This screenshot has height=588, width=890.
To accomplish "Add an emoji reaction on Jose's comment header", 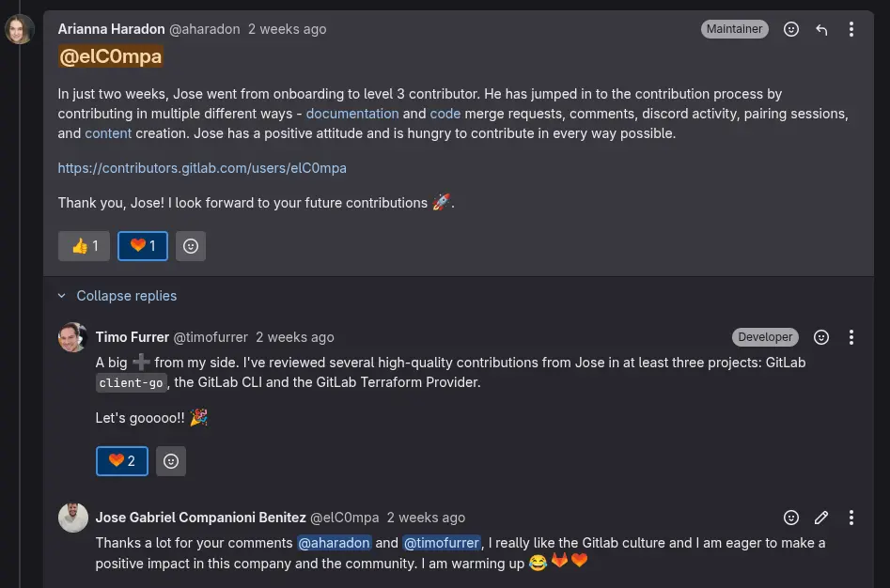I will click(x=790, y=518).
